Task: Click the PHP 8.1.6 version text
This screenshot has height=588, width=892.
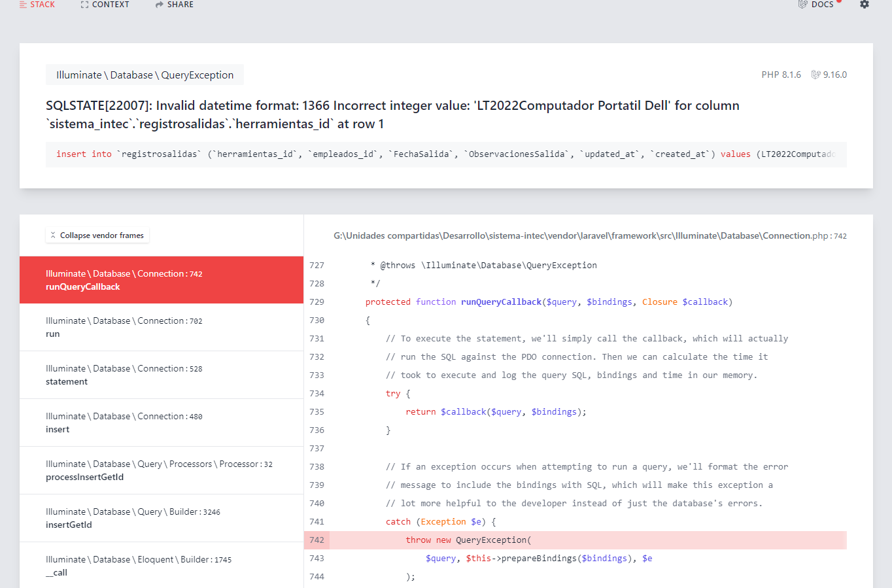Action: pyautogui.click(x=781, y=75)
